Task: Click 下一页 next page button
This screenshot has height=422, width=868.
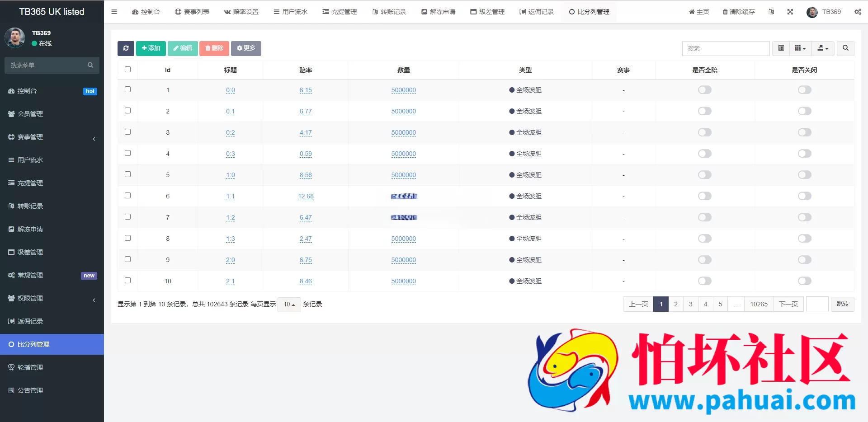Action: click(788, 304)
